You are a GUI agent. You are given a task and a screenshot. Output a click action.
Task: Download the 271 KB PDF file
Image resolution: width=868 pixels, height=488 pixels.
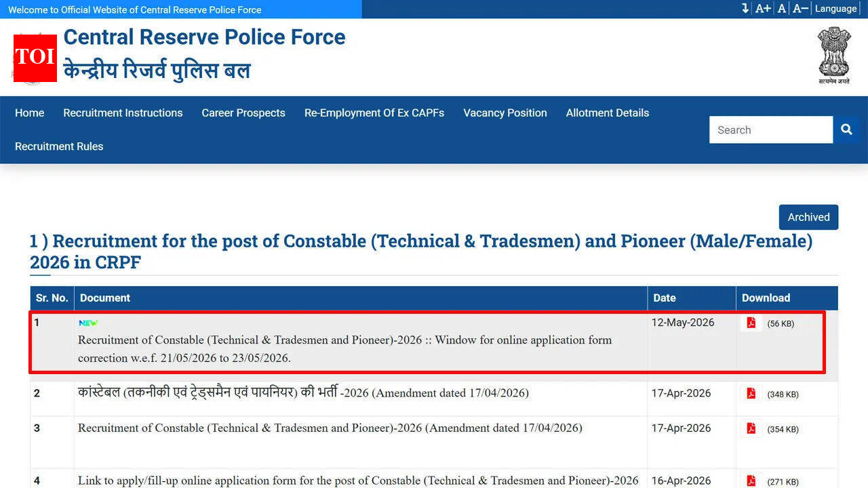pyautogui.click(x=751, y=481)
